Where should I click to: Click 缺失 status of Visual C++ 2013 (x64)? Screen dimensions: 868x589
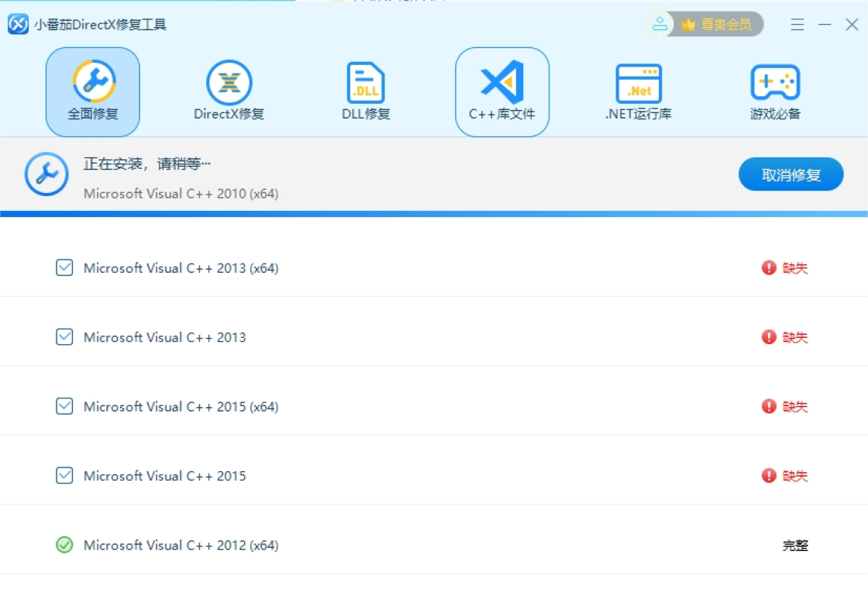785,268
